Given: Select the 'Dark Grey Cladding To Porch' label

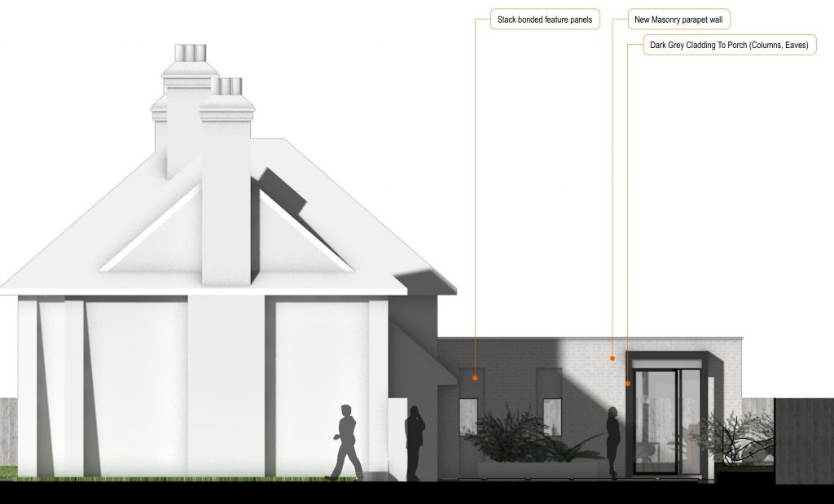Looking at the screenshot, I should [729, 46].
